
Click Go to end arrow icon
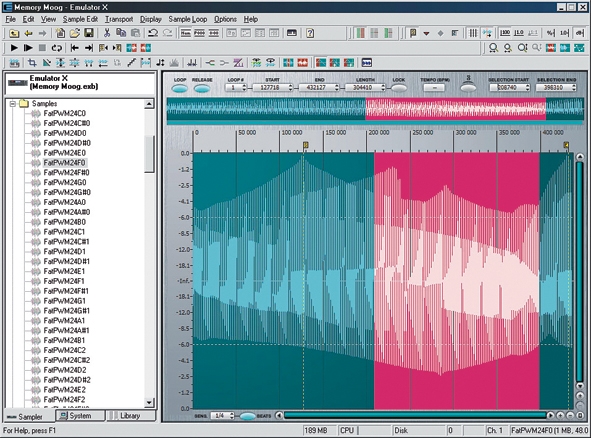point(89,48)
